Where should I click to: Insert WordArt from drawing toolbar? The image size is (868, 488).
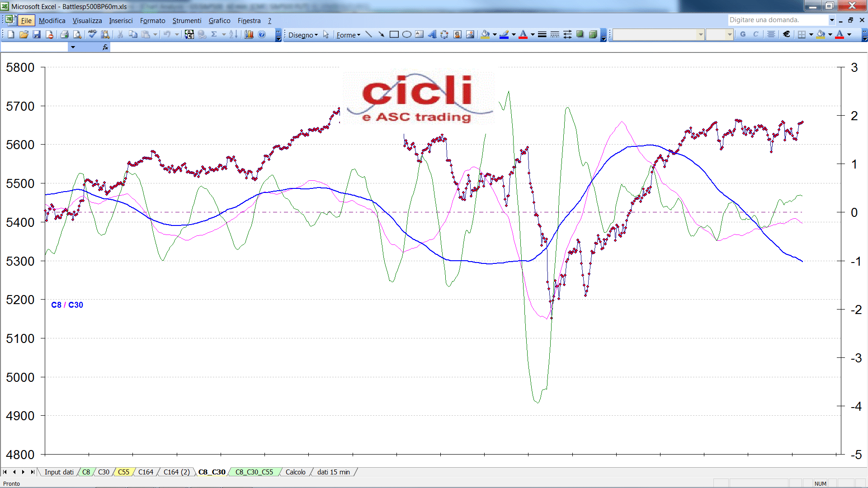tap(432, 34)
